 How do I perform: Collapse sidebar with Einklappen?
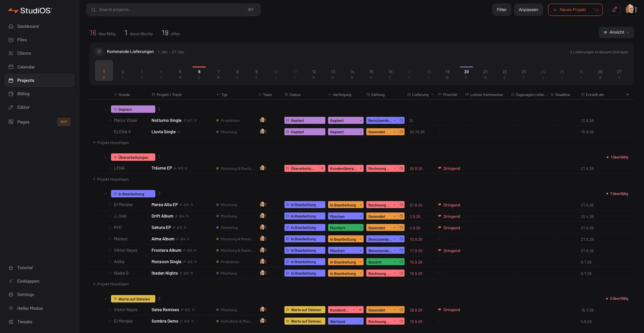(28, 281)
